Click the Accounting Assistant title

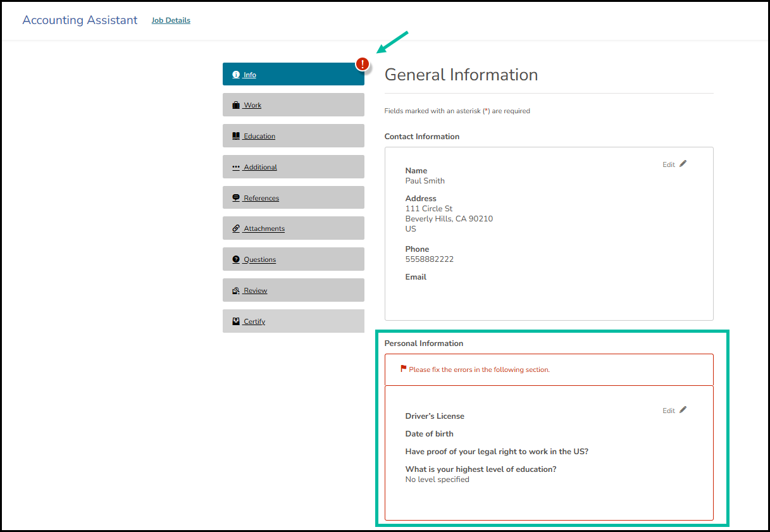(x=79, y=20)
